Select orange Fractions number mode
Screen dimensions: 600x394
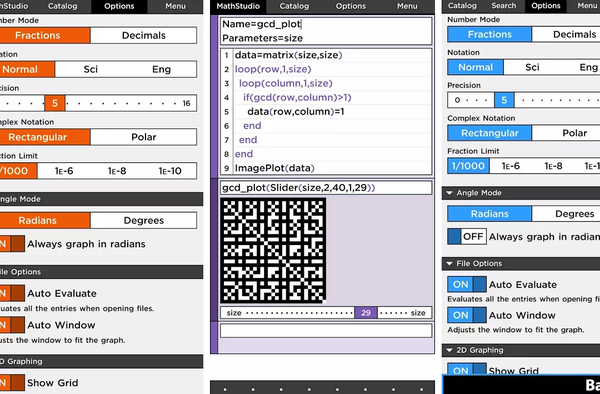click(45, 36)
